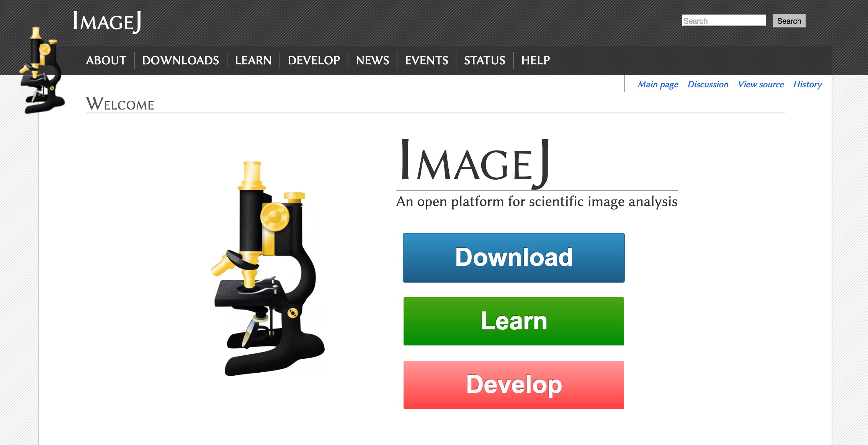Focus the Search input field
This screenshot has width=868, height=445.
click(724, 21)
